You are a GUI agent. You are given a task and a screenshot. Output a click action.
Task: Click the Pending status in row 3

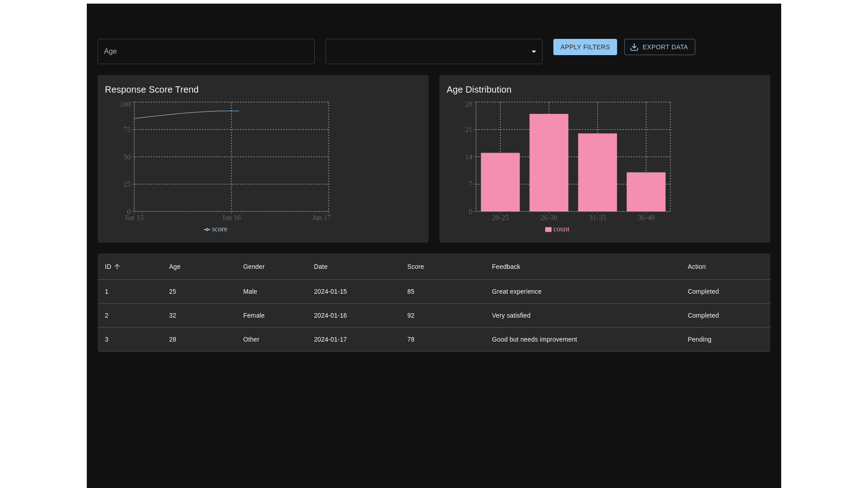point(699,340)
